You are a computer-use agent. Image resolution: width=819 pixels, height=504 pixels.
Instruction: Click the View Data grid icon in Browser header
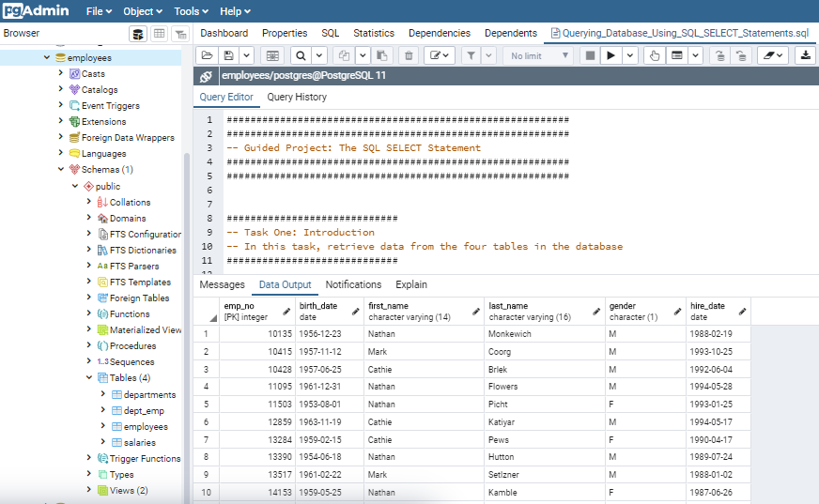(x=160, y=34)
